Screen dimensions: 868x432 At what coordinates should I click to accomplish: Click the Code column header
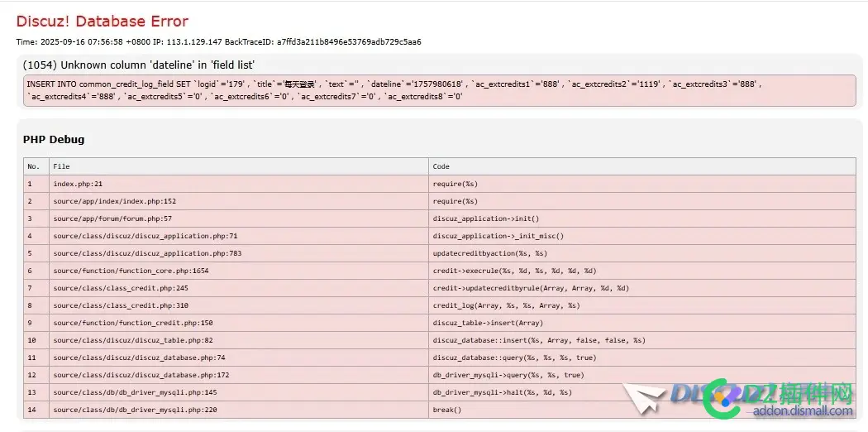point(642,166)
